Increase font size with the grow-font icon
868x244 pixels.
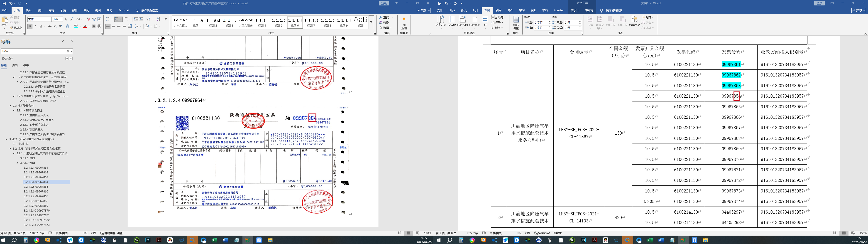(x=66, y=19)
